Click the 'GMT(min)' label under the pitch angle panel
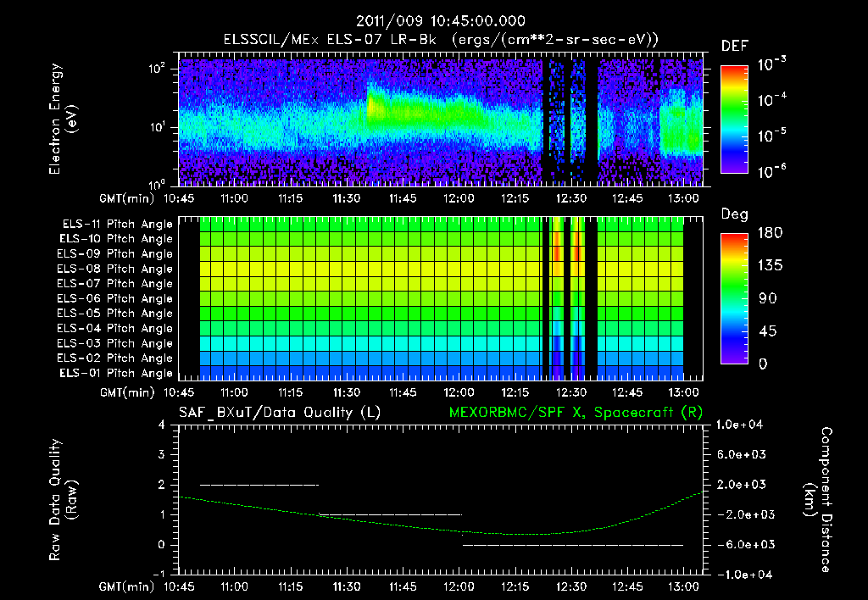 [127, 392]
